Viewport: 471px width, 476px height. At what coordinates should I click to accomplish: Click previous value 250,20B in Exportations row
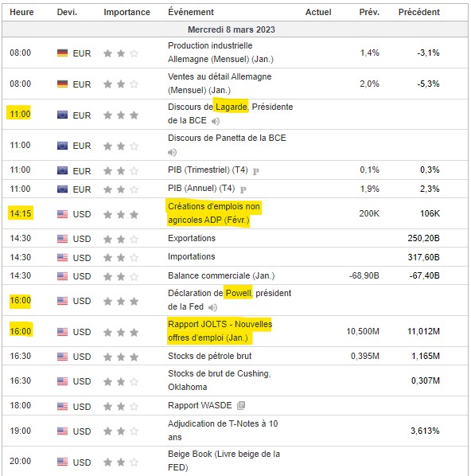pos(423,238)
